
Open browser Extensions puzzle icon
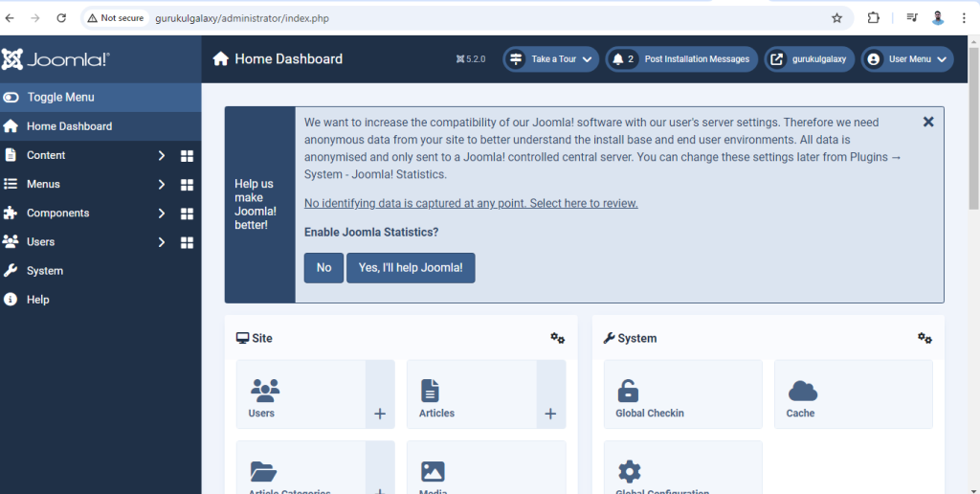873,18
